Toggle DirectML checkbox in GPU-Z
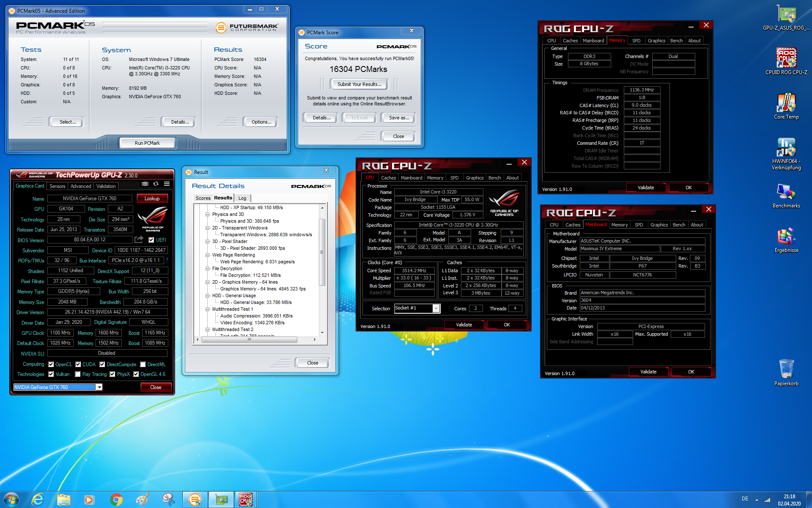 (x=143, y=364)
